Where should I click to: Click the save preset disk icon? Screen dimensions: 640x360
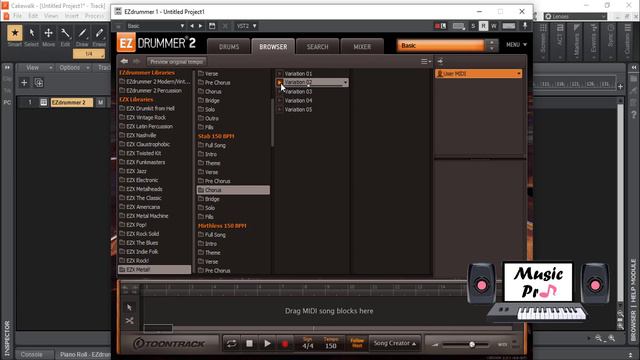(x=212, y=26)
